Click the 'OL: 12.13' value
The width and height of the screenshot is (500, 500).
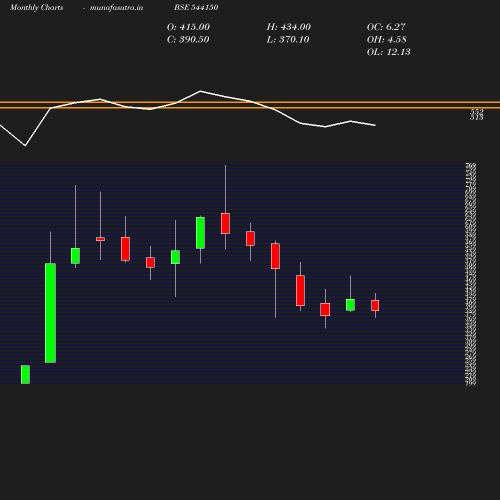[x=388, y=52]
